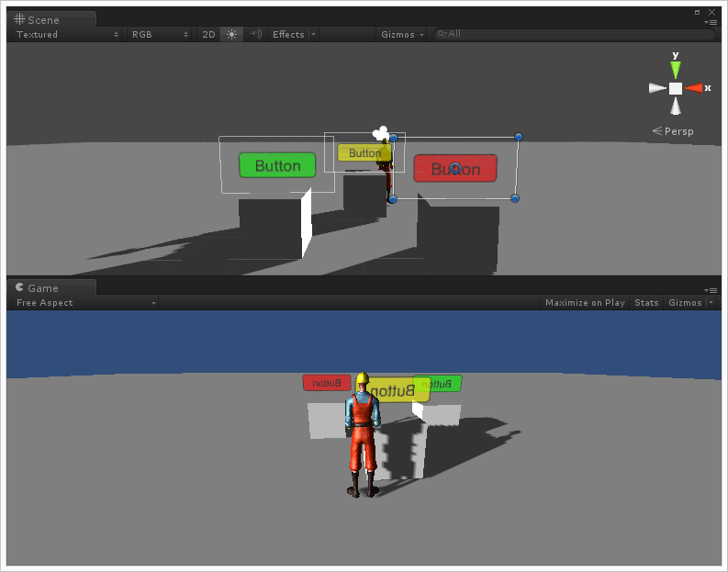Click pivot circle on red Button
The height and width of the screenshot is (572, 728).
click(x=456, y=168)
